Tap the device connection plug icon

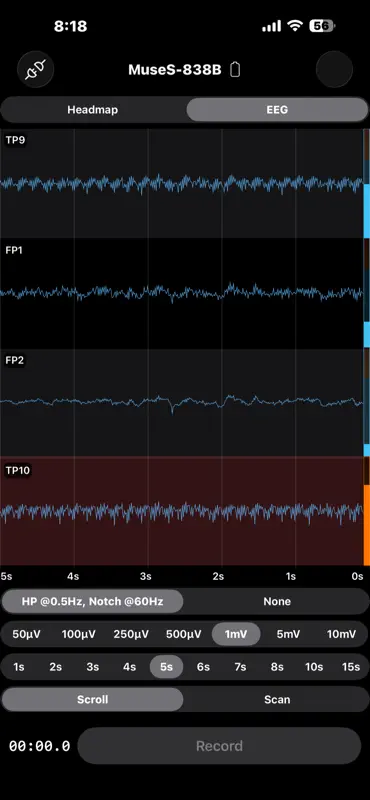(x=36, y=69)
